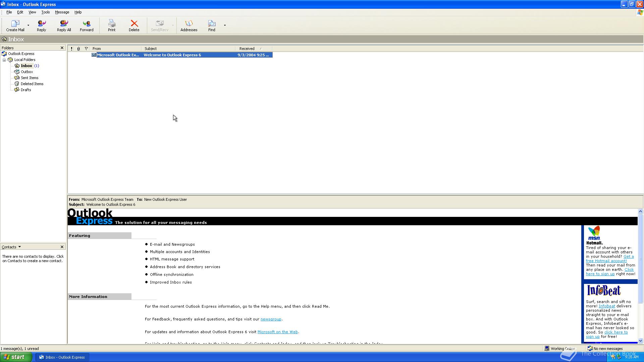Sort by attachment column header
The width and height of the screenshot is (644, 362).
click(x=78, y=49)
